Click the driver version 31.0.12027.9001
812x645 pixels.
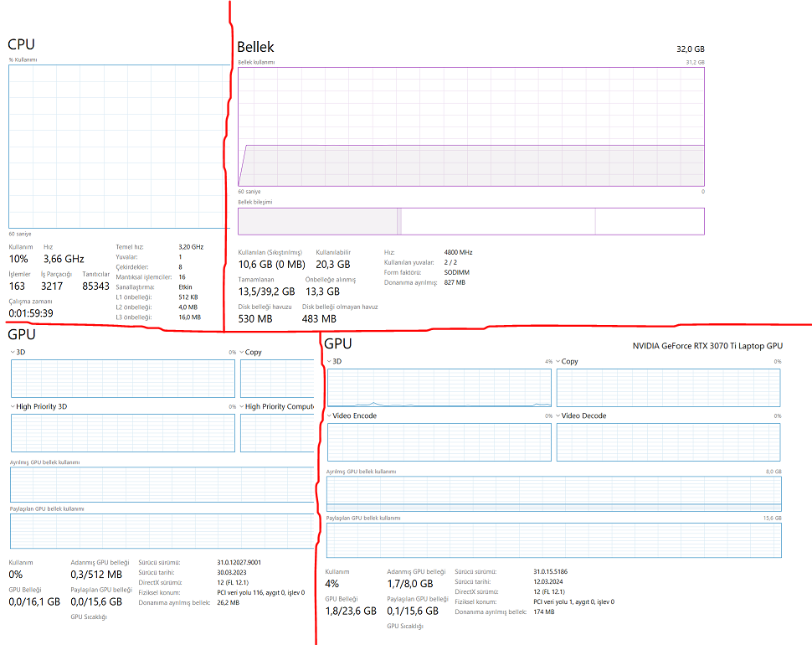tap(239, 563)
